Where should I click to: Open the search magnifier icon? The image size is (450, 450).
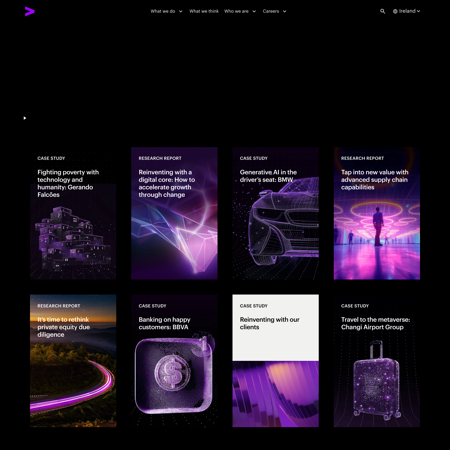[382, 11]
